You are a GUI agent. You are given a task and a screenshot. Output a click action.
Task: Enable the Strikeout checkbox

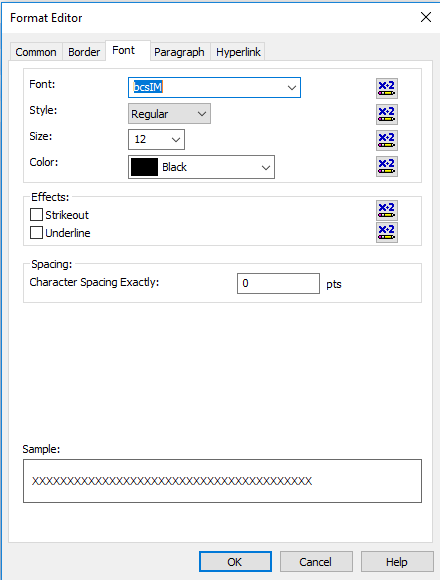click(x=36, y=215)
